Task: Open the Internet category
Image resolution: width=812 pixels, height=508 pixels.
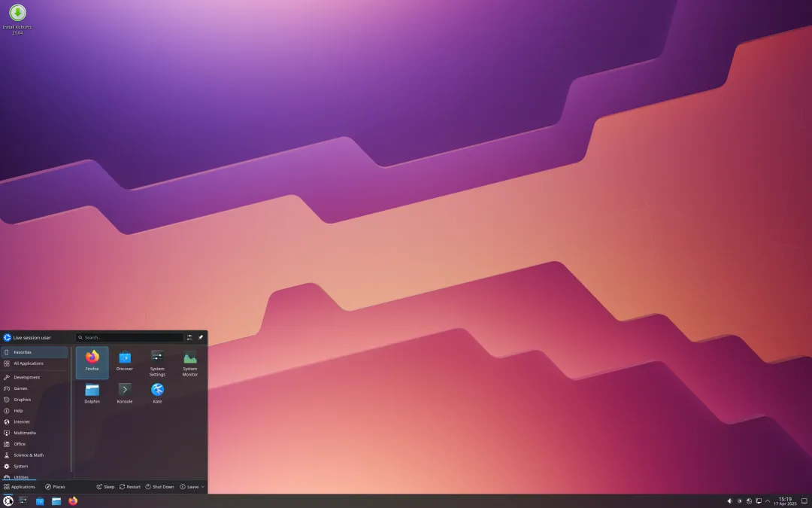Action: coord(34,422)
